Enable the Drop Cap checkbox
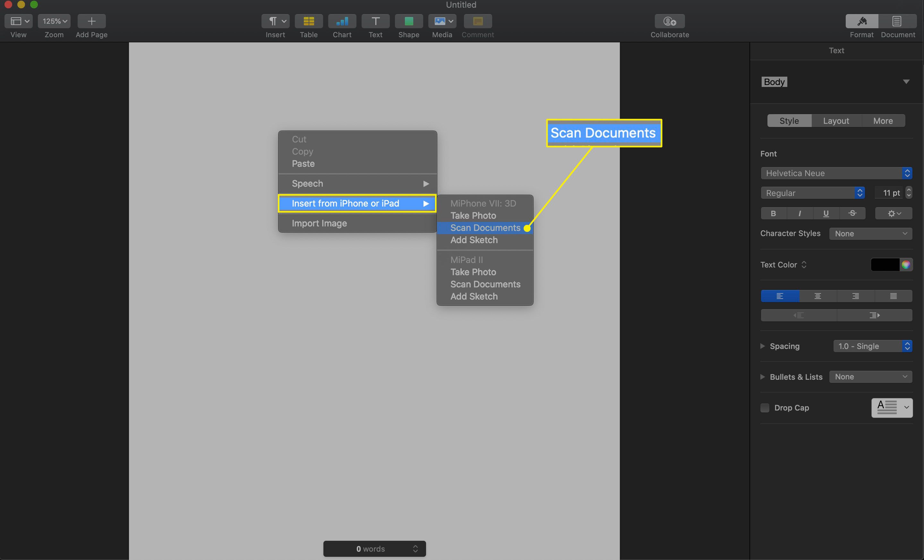Screen dimensions: 924x560 (x=765, y=407)
